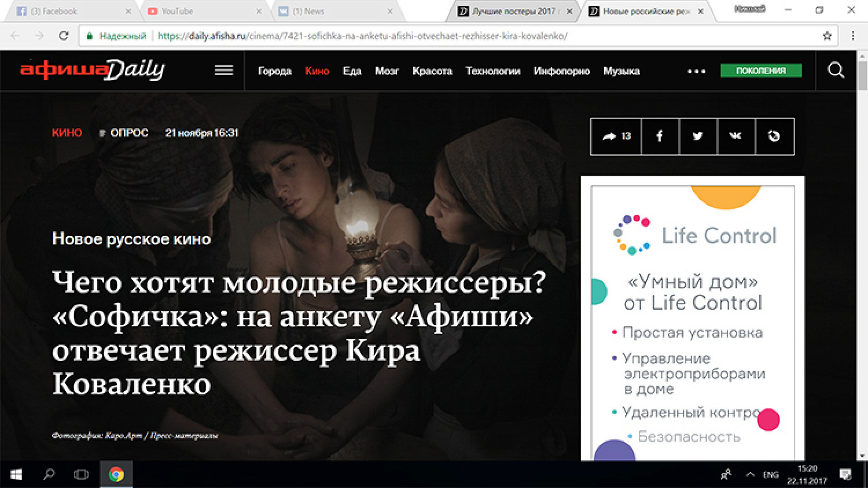Screen dimensions: 868x488
Task: Reload the current page
Action: pyautogui.click(x=64, y=36)
